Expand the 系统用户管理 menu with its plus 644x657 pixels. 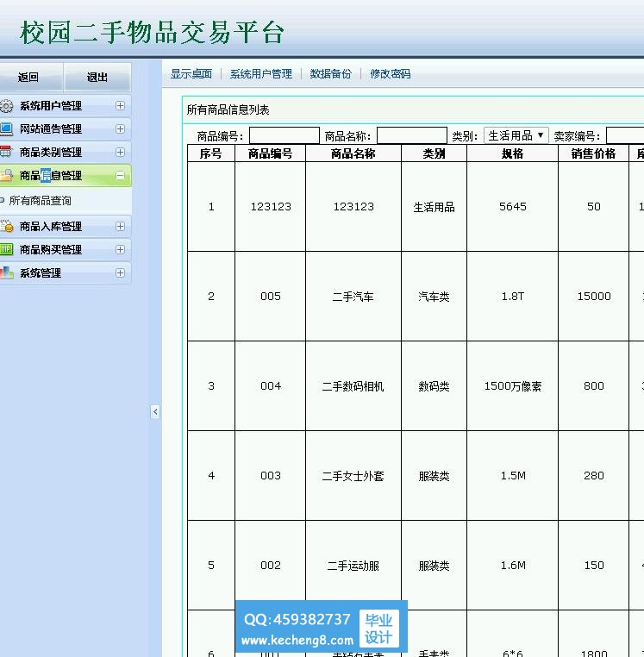120,105
